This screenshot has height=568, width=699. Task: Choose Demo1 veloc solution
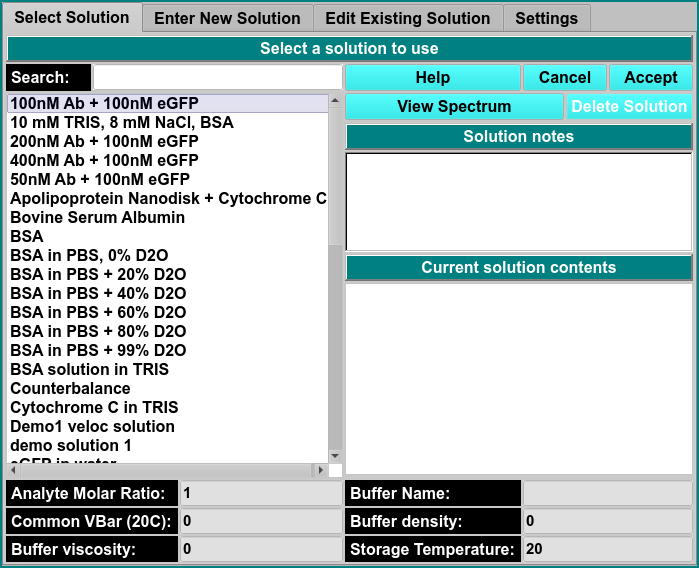[x=92, y=426]
